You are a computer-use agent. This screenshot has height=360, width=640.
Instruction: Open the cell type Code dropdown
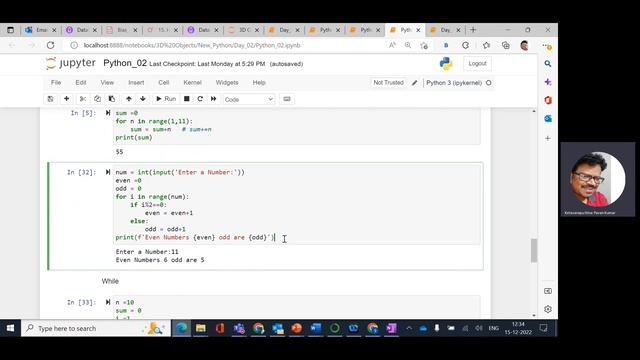pyautogui.click(x=249, y=99)
